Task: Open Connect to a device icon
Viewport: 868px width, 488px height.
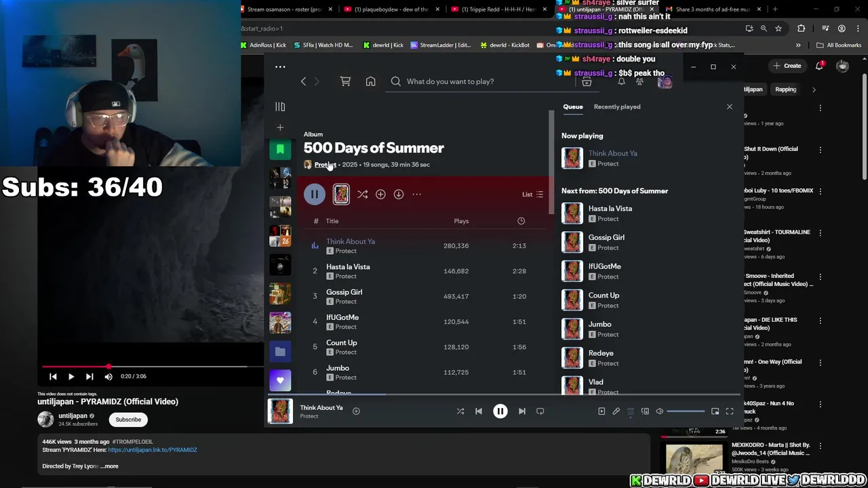Action: click(x=645, y=411)
